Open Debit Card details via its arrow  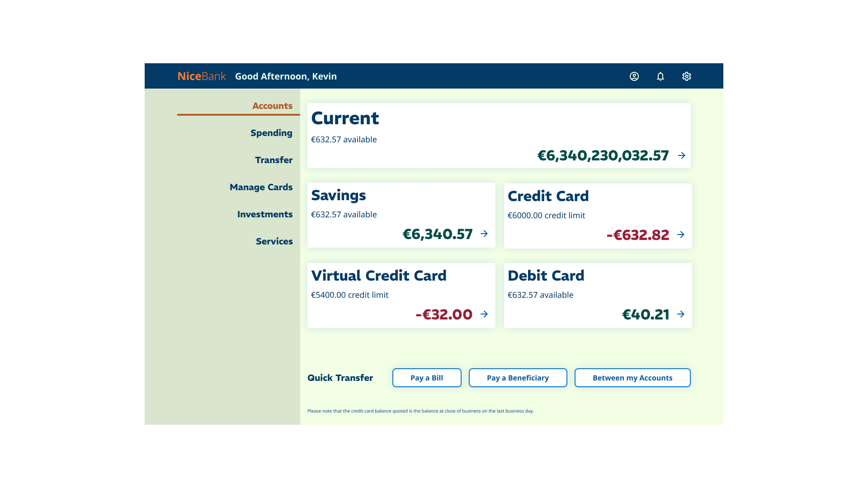tap(680, 314)
